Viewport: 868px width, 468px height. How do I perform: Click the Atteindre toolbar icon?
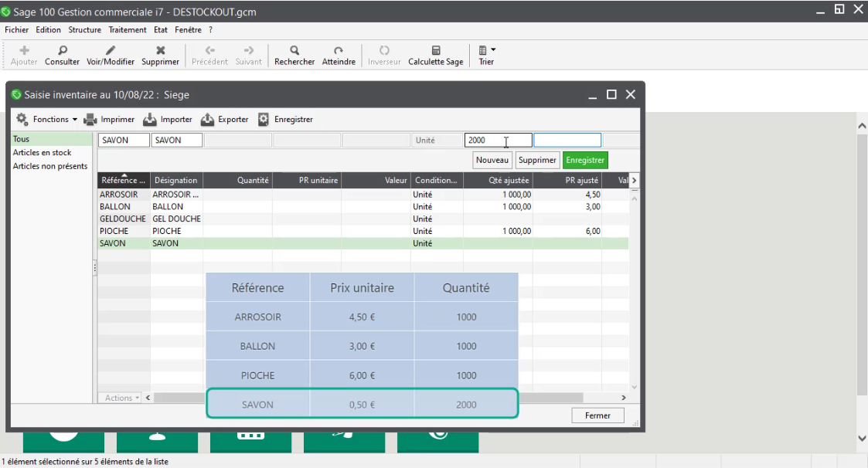point(339,52)
